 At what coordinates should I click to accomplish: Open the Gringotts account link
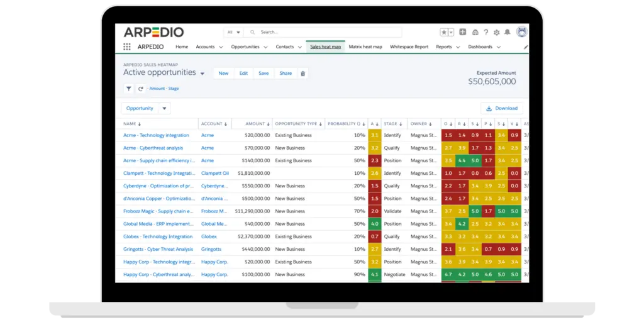(211, 249)
